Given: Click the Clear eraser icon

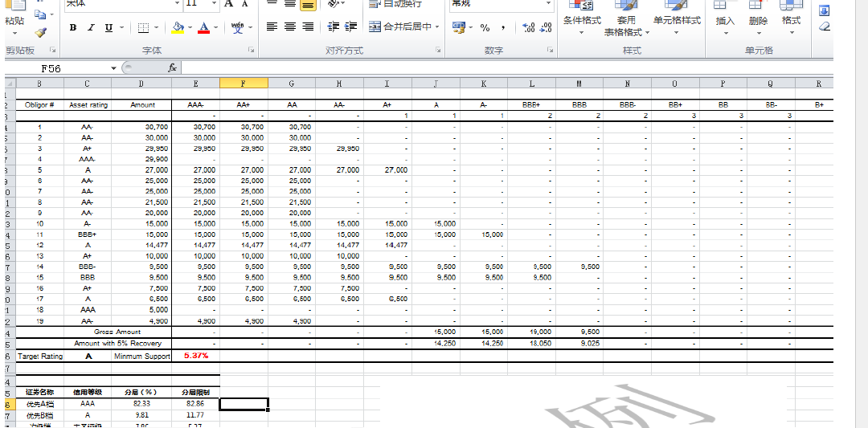Looking at the screenshot, I should tap(825, 26).
